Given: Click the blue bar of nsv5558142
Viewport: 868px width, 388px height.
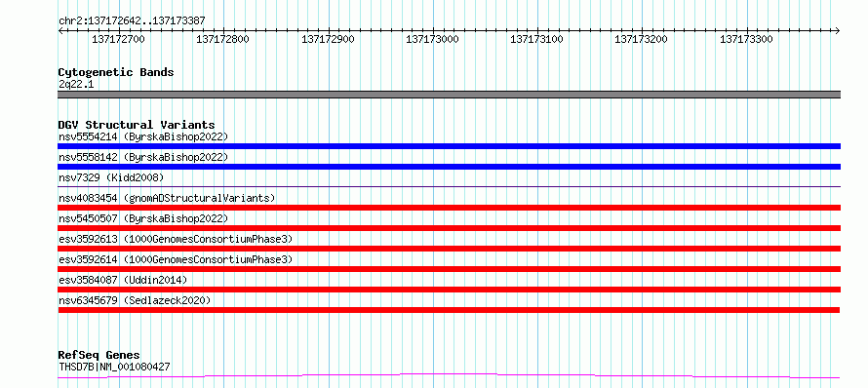Looking at the screenshot, I should 449,167.
